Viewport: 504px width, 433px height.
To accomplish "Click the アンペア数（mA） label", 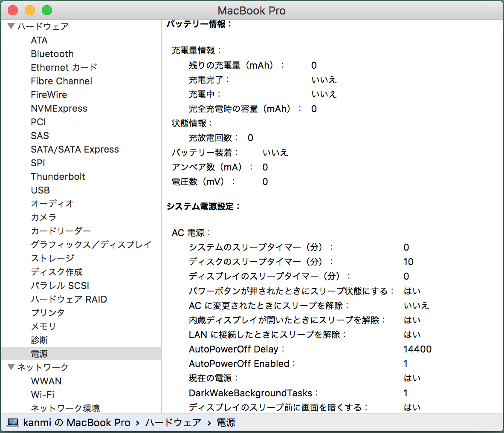I will tap(212, 167).
